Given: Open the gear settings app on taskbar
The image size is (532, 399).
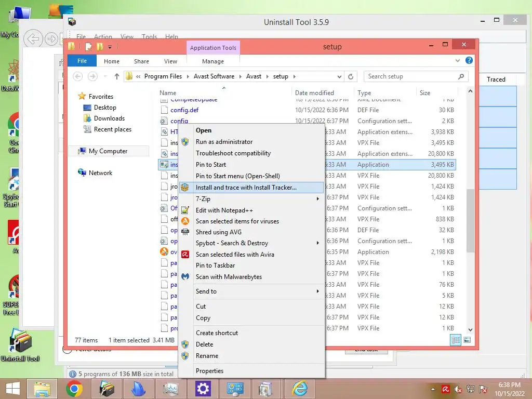Looking at the screenshot, I should (203, 389).
